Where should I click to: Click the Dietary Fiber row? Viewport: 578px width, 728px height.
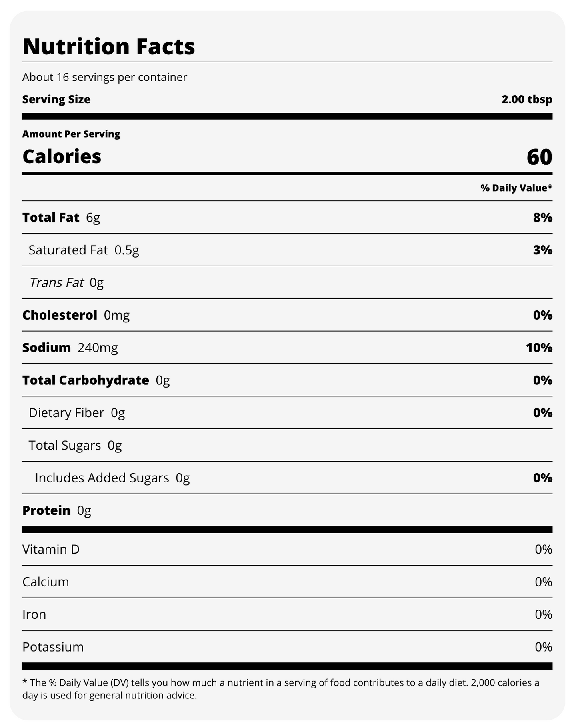point(77,413)
